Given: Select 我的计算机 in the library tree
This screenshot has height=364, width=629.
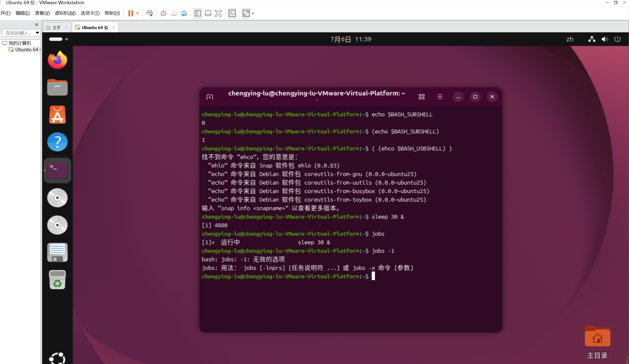Looking at the screenshot, I should [x=20, y=43].
